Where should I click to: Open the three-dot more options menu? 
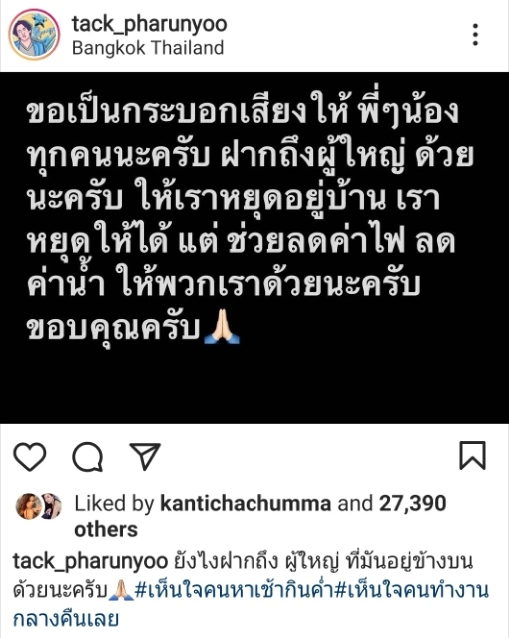coord(475,35)
